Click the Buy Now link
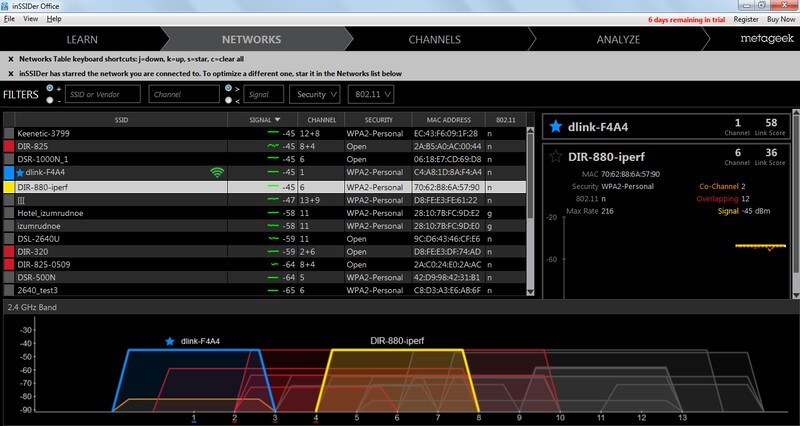Image resolution: width=800 pixels, height=426 pixels. [781, 19]
